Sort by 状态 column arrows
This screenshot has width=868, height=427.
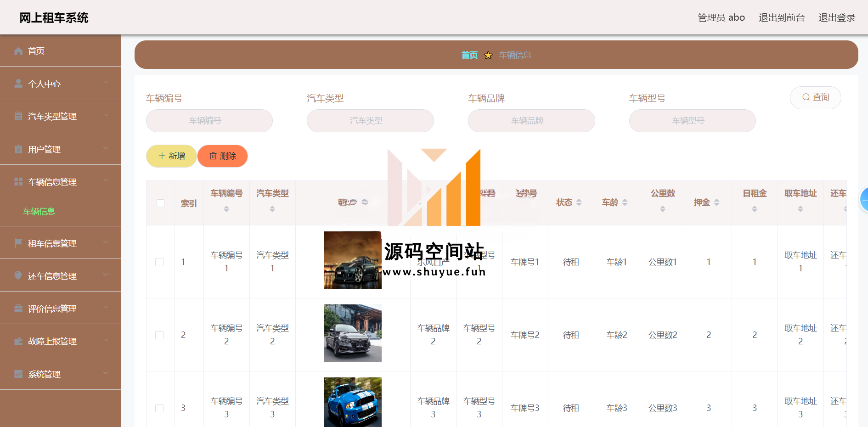pos(579,202)
